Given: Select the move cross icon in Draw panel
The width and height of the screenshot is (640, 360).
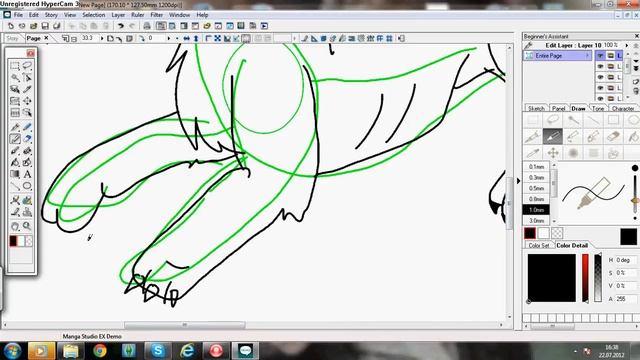Looking at the screenshot, I should pyautogui.click(x=553, y=153).
